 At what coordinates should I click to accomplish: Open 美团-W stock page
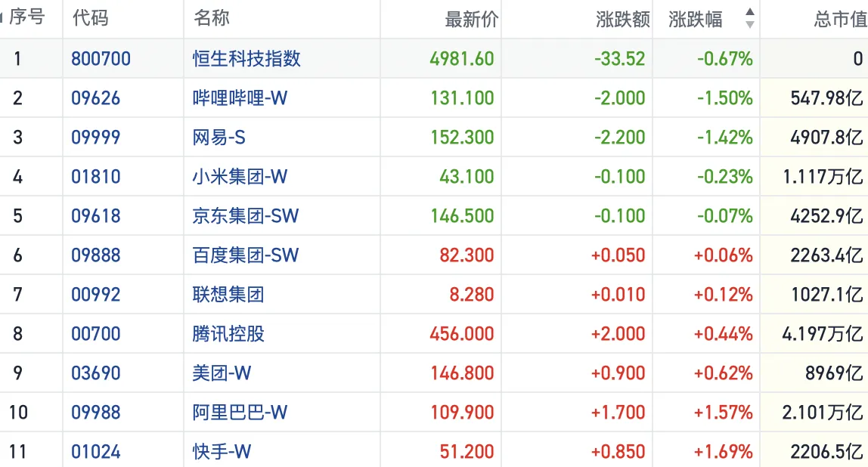tap(222, 373)
